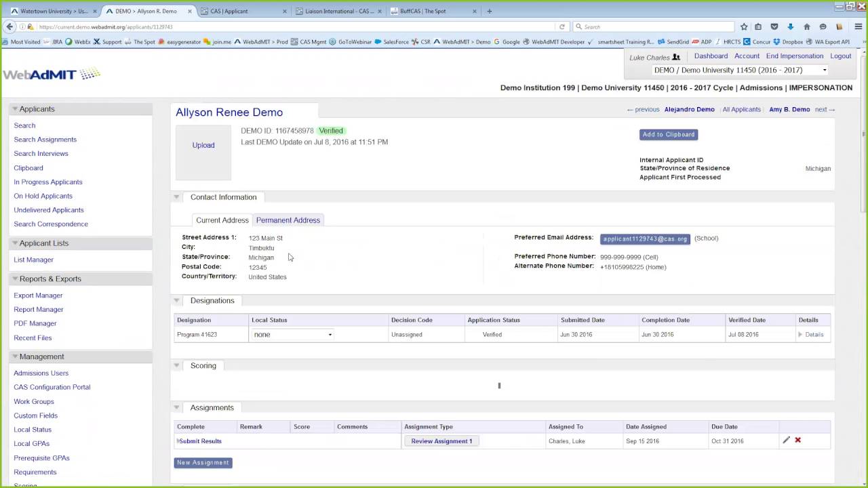The image size is (868, 488).
Task: Click the New Assignment button
Action: (x=203, y=462)
